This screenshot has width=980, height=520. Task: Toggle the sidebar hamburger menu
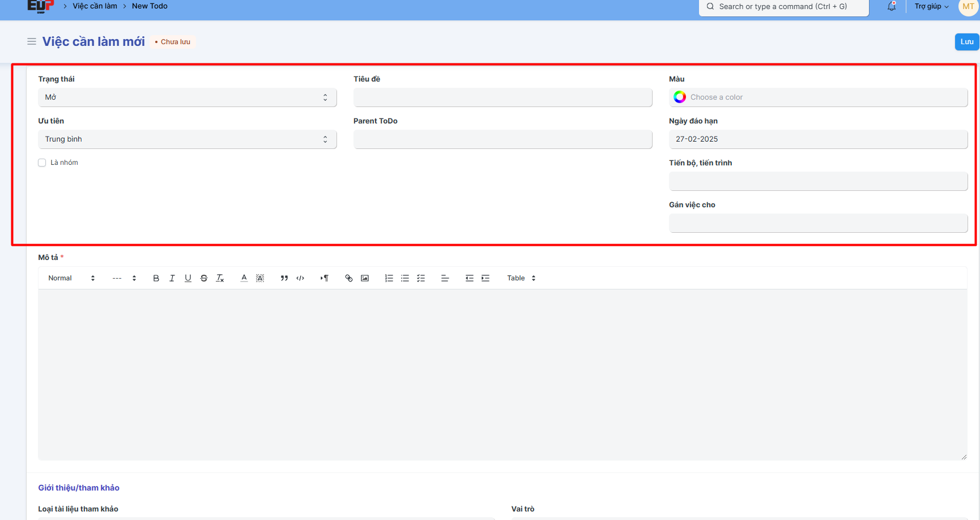point(32,42)
